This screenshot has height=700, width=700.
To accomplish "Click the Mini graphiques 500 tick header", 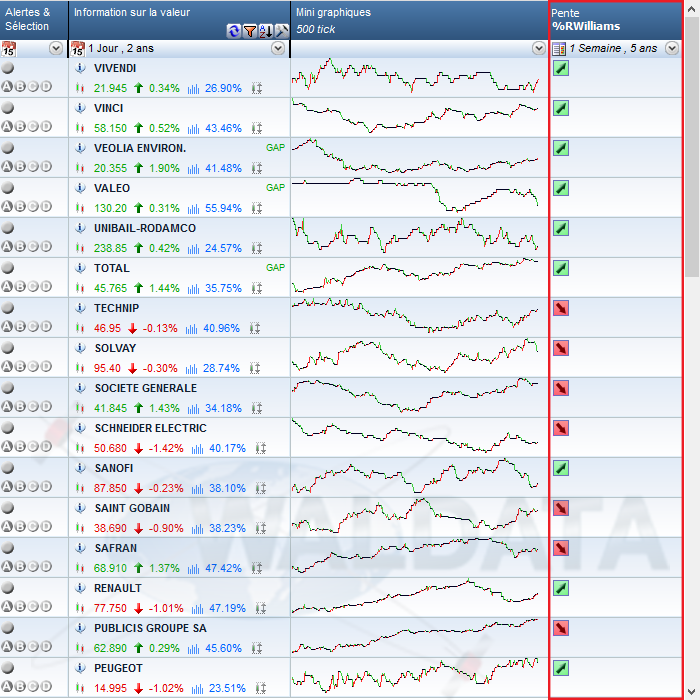I will pos(419,20).
